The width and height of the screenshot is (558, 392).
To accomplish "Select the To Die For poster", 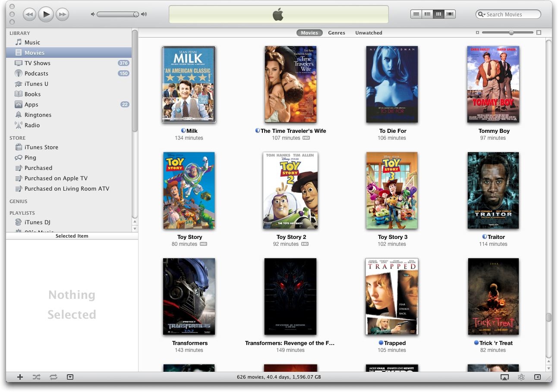I will click(x=392, y=85).
